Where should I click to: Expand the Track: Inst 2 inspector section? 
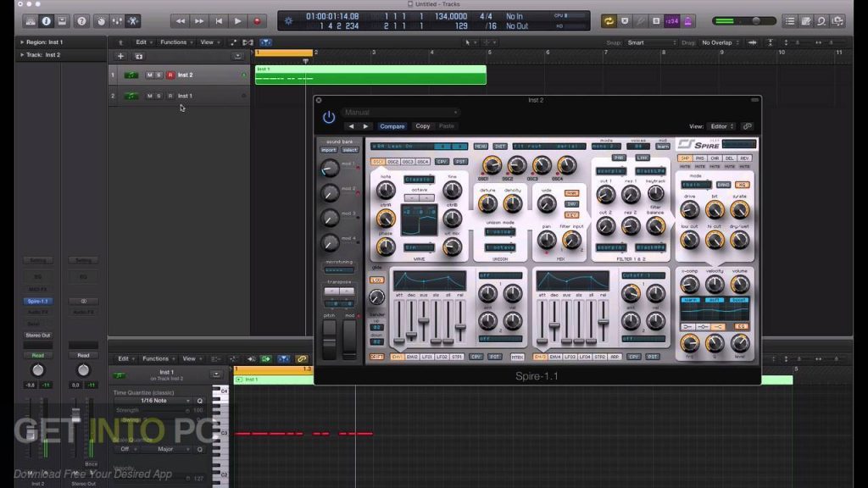22,55
